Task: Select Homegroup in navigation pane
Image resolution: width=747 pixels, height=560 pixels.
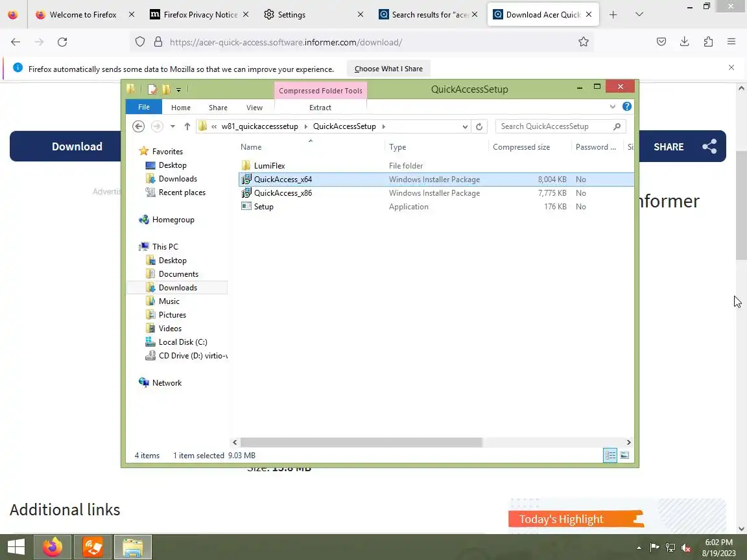Action: coord(173,220)
